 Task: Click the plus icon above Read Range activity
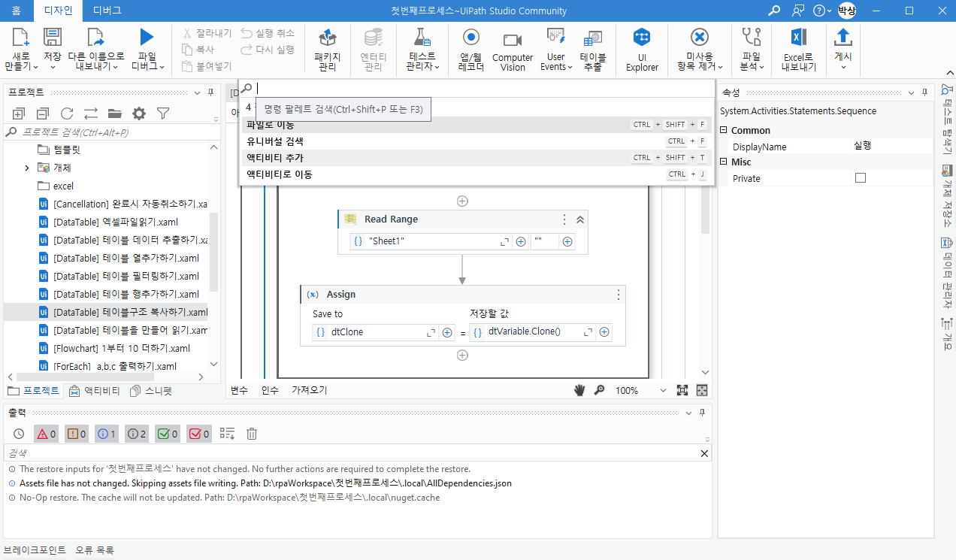coord(462,201)
